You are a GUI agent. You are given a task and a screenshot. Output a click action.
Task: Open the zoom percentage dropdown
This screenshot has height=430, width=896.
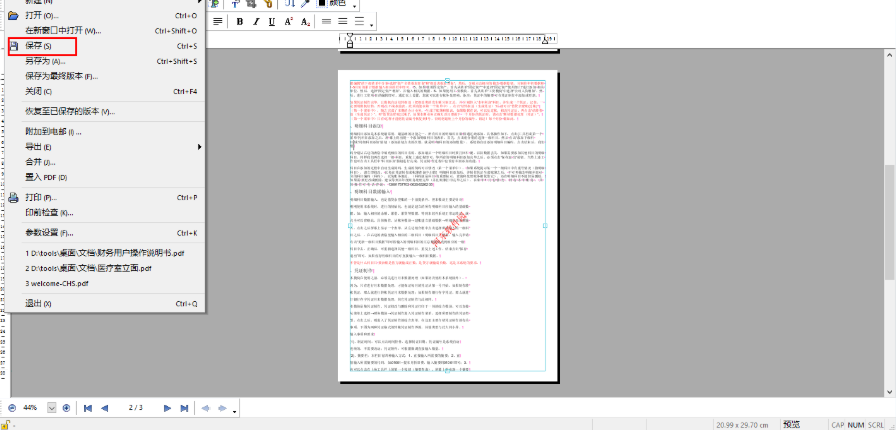tap(52, 408)
